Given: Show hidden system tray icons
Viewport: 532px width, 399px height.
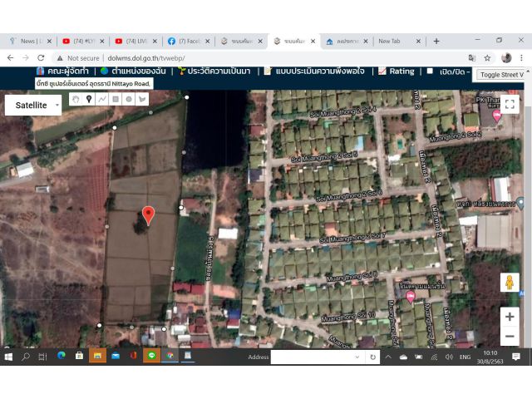Looking at the screenshot, I should (x=388, y=357).
